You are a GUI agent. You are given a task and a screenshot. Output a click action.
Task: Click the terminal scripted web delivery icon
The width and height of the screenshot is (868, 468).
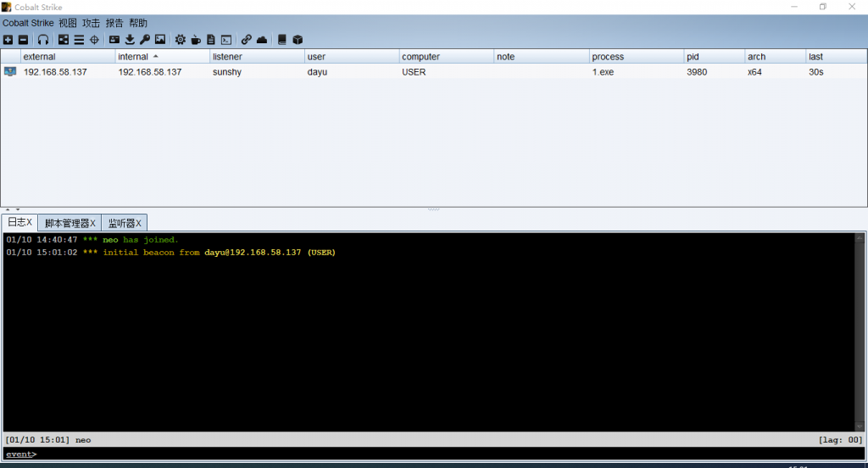tap(226, 40)
